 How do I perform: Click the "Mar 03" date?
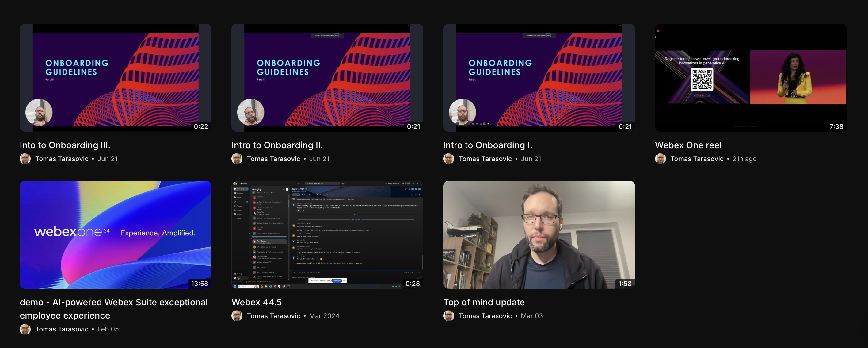pos(532,316)
